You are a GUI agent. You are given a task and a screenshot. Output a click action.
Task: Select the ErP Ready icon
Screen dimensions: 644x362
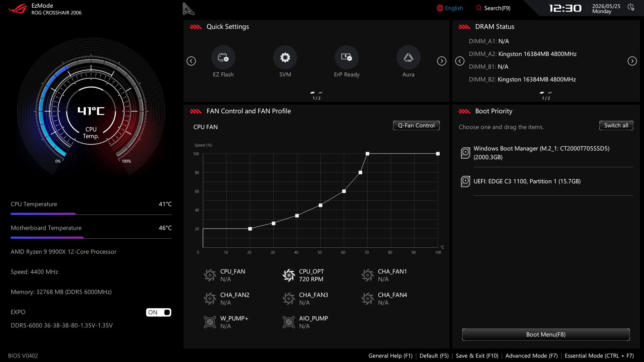click(x=347, y=57)
